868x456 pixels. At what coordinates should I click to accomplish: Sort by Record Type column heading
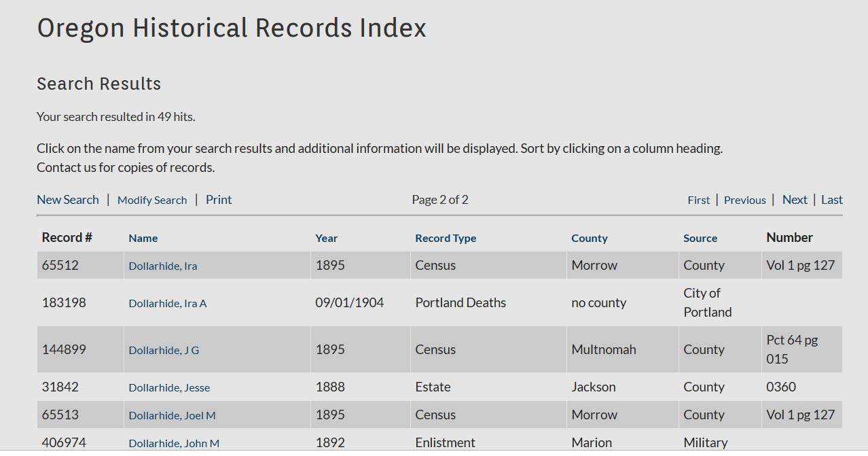click(x=446, y=239)
